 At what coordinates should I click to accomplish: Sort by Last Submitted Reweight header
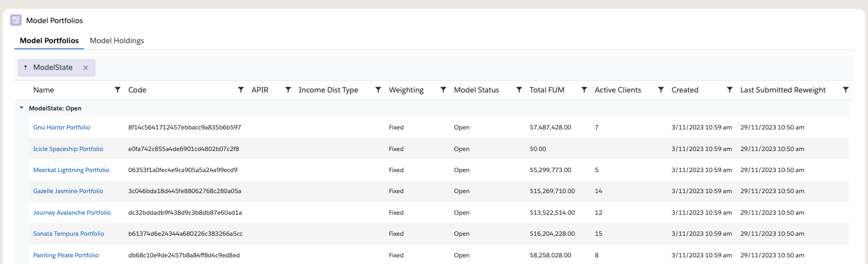[782, 90]
